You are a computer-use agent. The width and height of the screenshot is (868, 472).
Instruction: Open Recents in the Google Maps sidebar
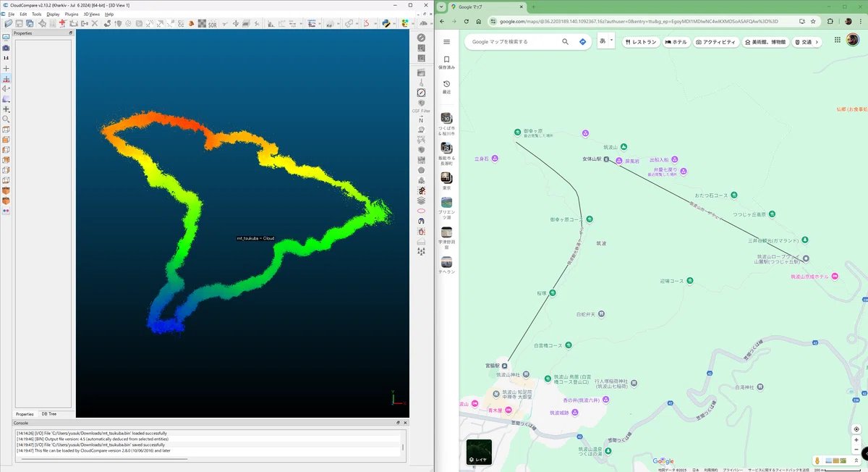pyautogui.click(x=446, y=87)
